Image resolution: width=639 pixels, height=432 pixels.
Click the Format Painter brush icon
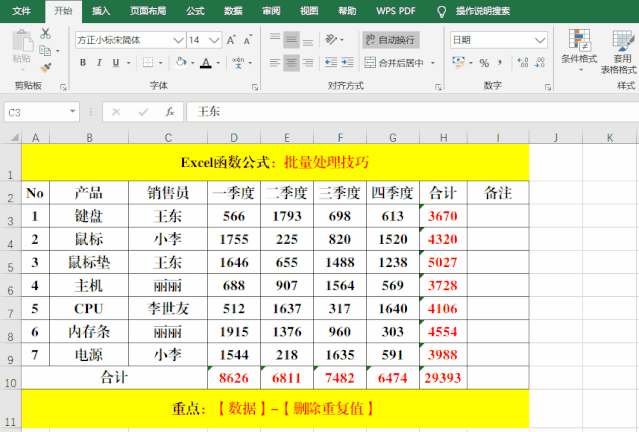click(45, 67)
